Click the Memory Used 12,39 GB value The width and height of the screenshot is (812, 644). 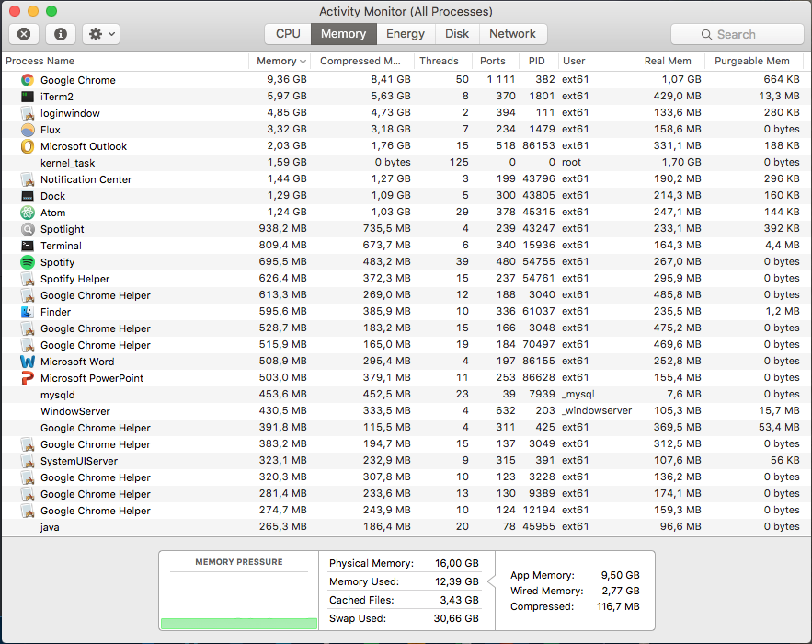[456, 581]
